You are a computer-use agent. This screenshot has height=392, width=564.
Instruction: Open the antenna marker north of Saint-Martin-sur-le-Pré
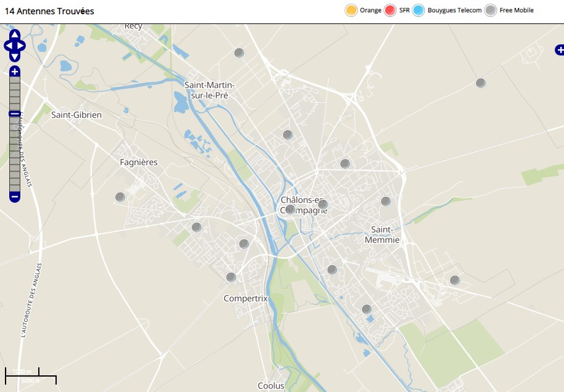point(239,53)
